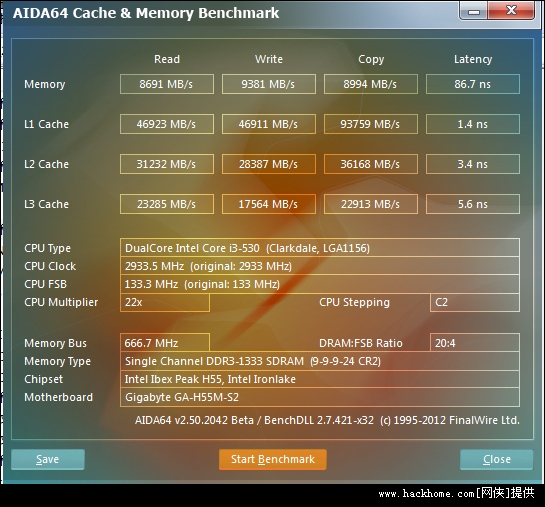Click L2 Cache read 31232 MB/s
The height and width of the screenshot is (507, 545).
(167, 164)
